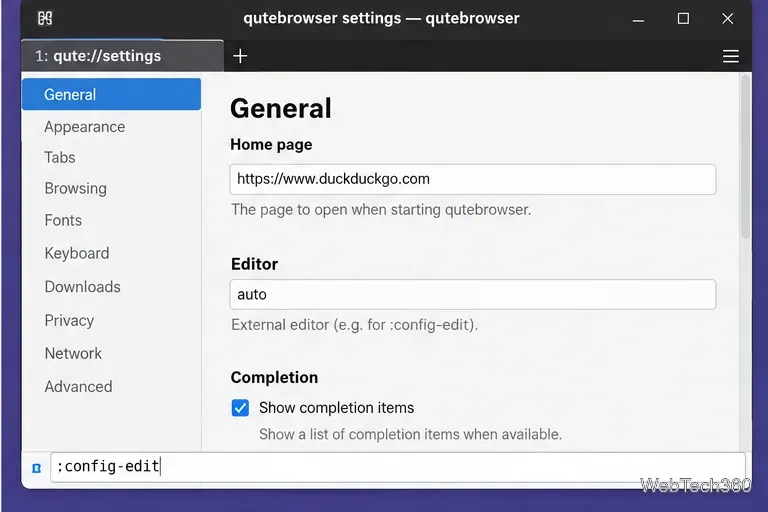Focus the Editor input field

[473, 294]
